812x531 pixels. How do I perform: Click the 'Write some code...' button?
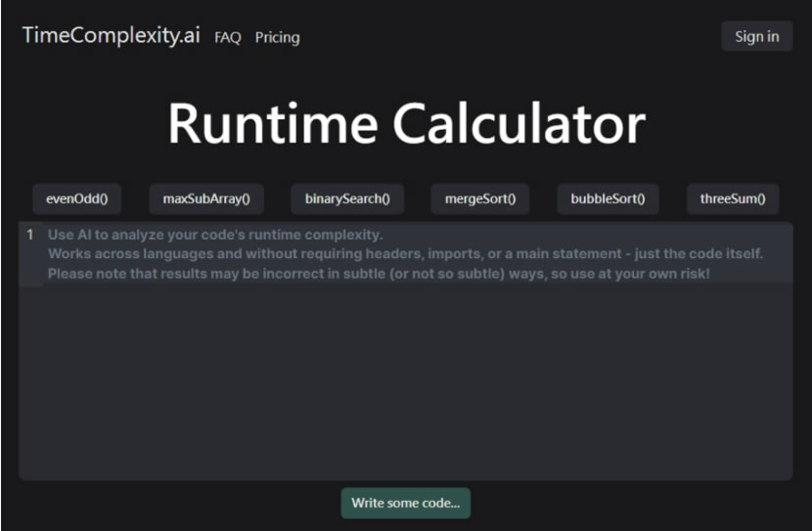[x=405, y=503]
